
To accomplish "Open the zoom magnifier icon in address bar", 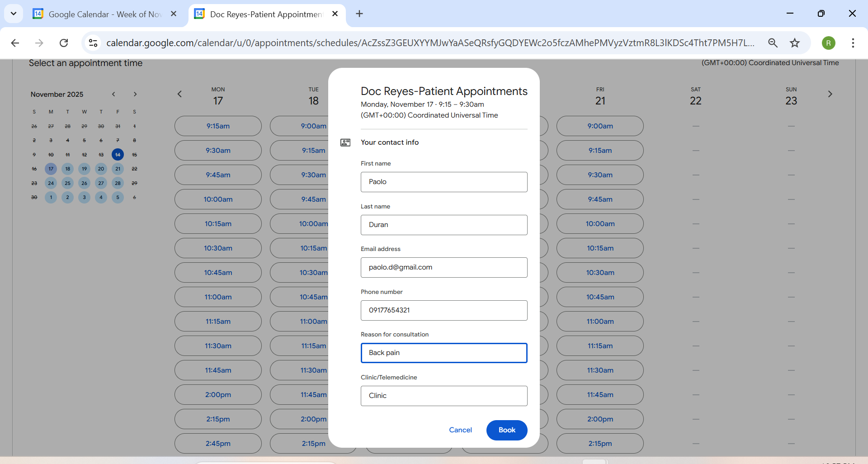I will pyautogui.click(x=773, y=43).
